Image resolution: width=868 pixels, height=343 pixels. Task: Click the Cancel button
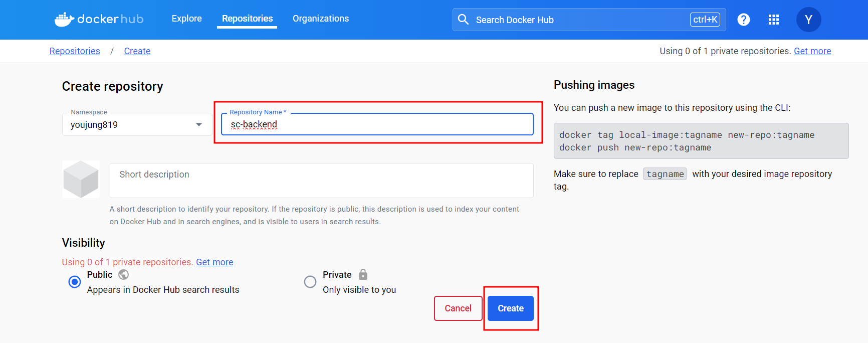(458, 308)
